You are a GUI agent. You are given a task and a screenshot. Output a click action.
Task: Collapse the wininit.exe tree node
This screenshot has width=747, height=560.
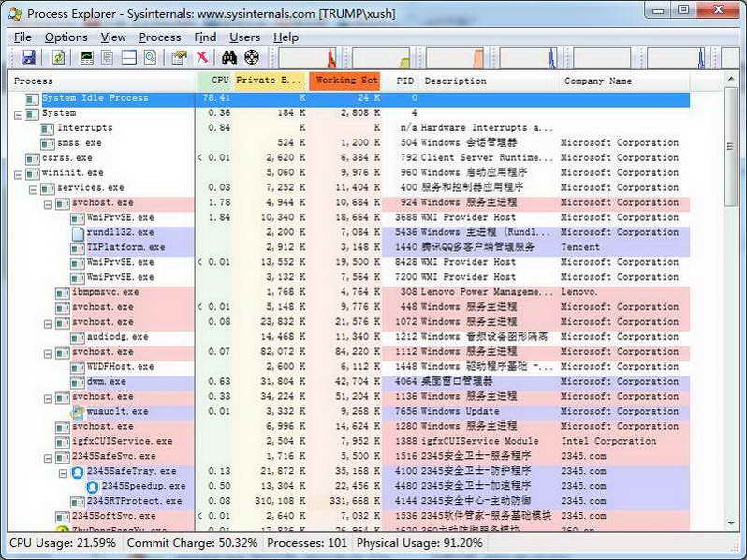tap(18, 174)
